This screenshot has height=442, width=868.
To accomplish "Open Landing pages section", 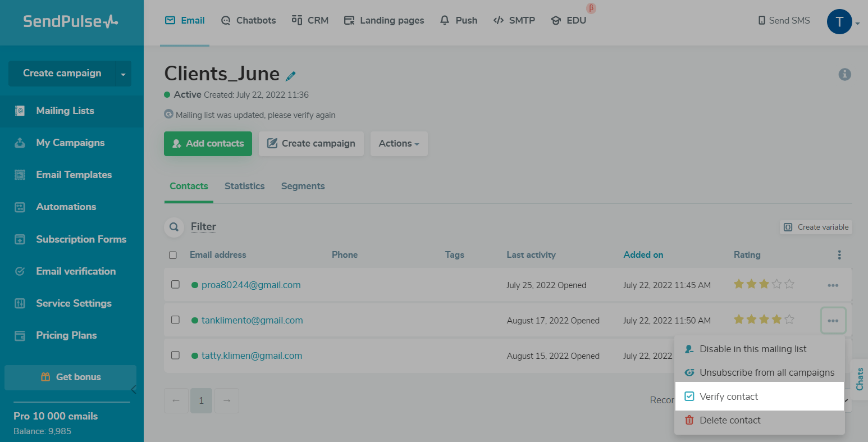I will [x=384, y=21].
